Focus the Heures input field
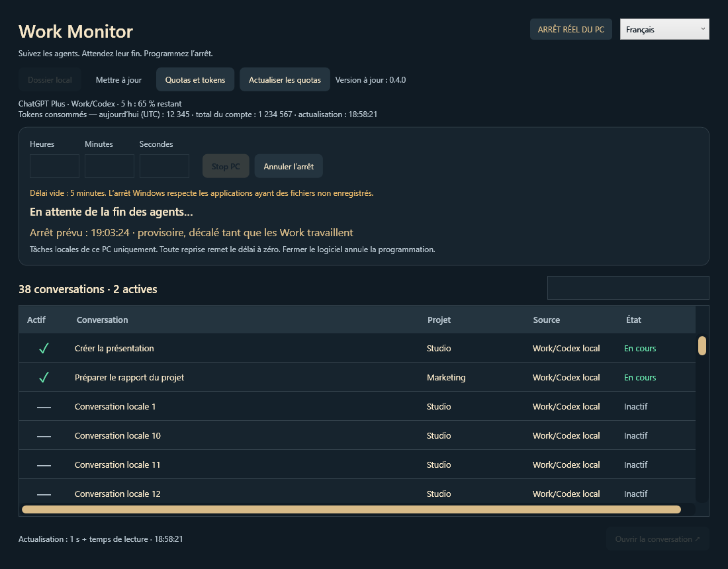Viewport: 728px width, 569px height. click(54, 165)
